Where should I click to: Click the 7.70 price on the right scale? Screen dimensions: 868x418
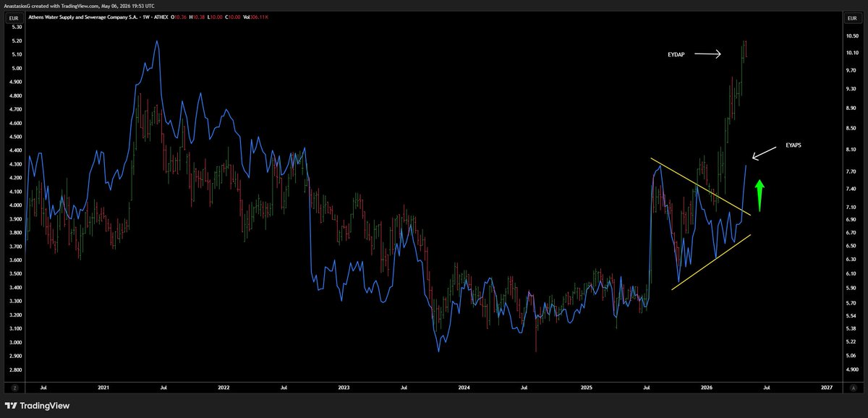coord(852,171)
